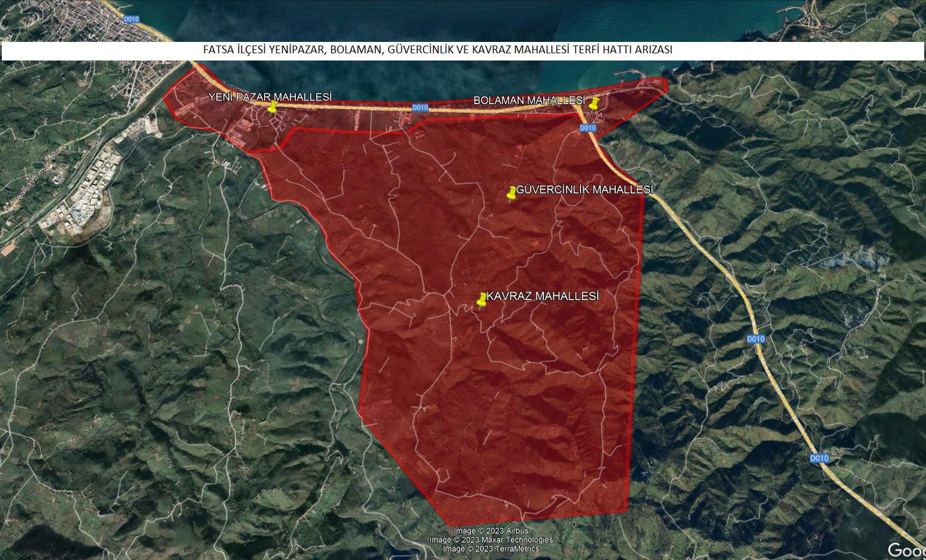Select the Kavraz Mahallesi pushpin marker

482,300
